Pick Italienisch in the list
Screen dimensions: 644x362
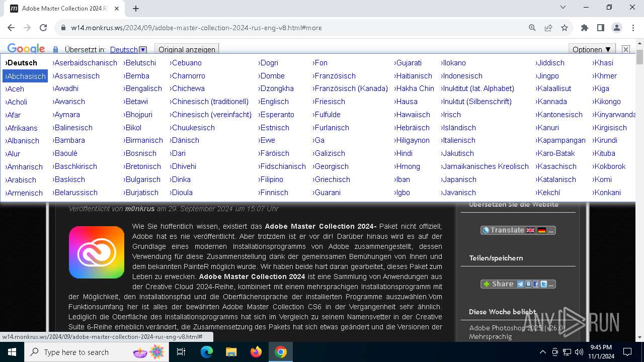point(458,140)
